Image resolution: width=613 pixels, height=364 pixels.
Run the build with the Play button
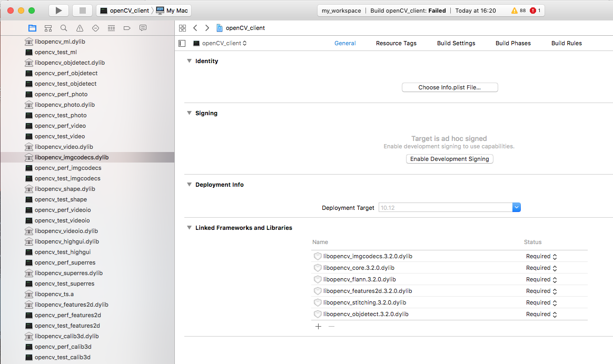click(58, 11)
